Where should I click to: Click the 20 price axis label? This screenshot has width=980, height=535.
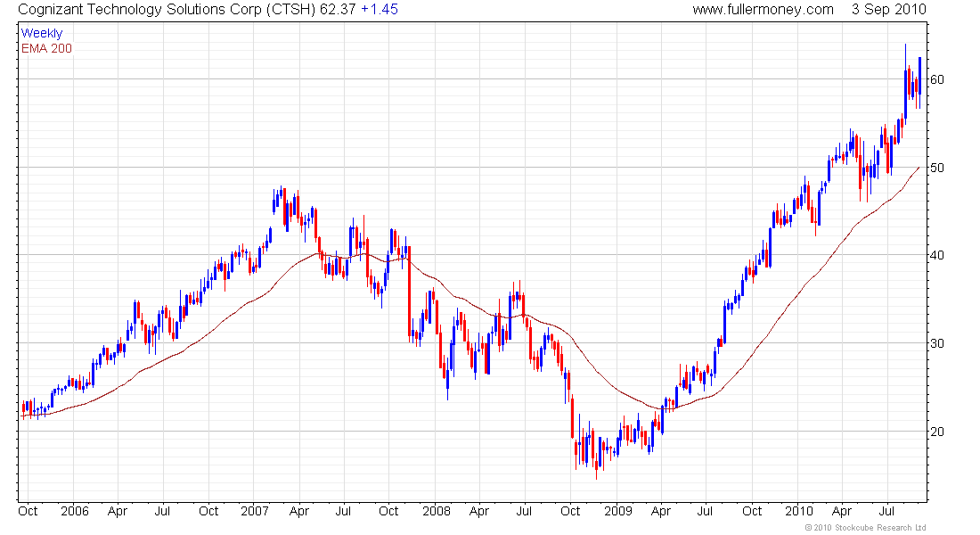937,432
